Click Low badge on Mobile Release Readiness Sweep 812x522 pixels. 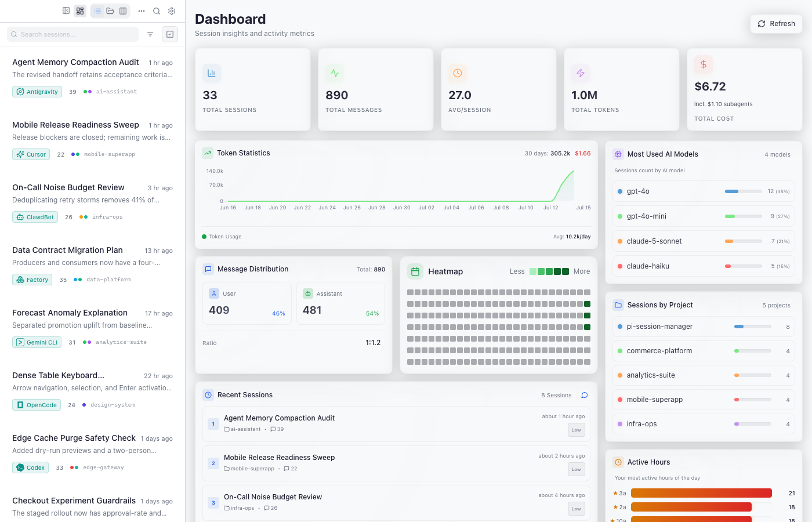[576, 469]
